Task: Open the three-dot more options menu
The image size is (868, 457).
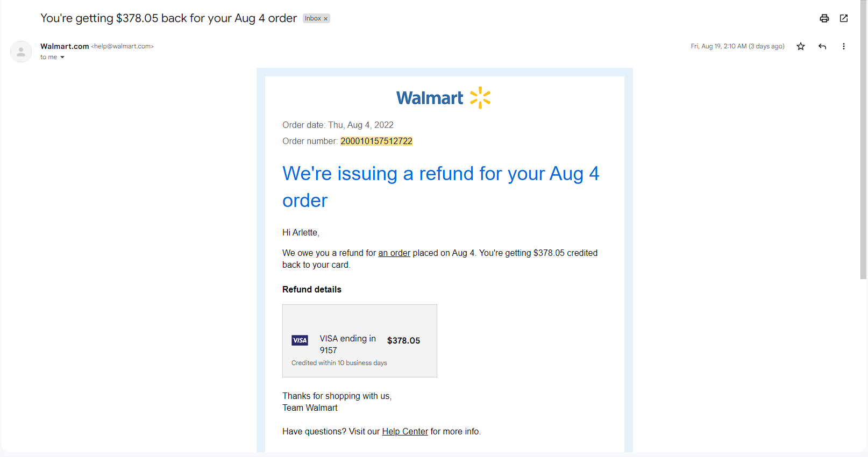Action: click(843, 46)
